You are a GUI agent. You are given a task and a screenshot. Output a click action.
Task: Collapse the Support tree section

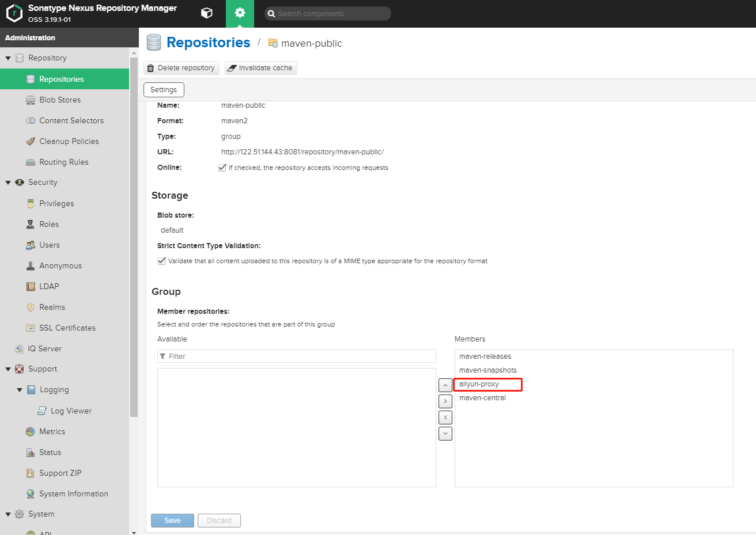pos(8,369)
